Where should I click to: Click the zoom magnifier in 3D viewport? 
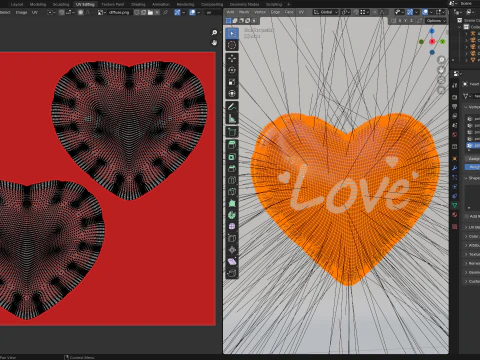(x=441, y=60)
